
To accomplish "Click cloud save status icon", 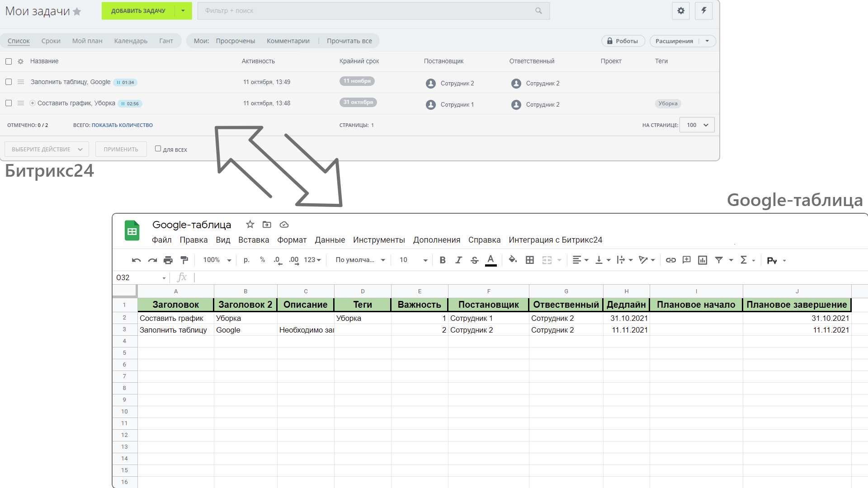I will [x=284, y=225].
